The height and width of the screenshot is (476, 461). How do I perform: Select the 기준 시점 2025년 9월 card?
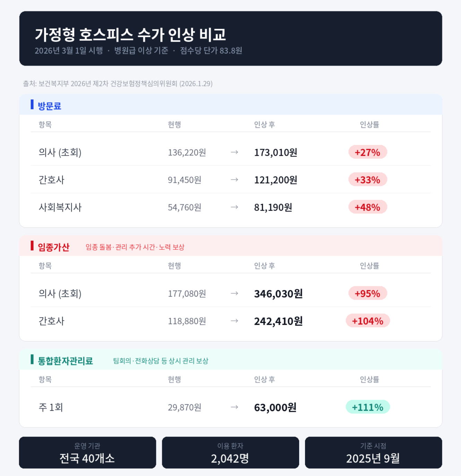(x=373, y=453)
